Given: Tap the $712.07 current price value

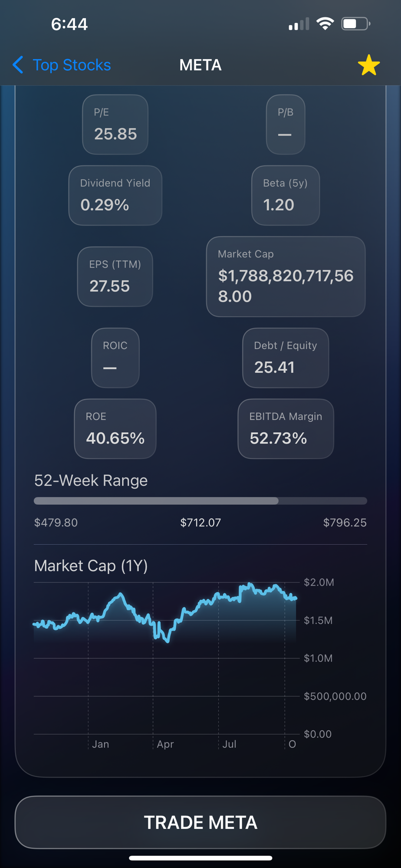Looking at the screenshot, I should [200, 522].
